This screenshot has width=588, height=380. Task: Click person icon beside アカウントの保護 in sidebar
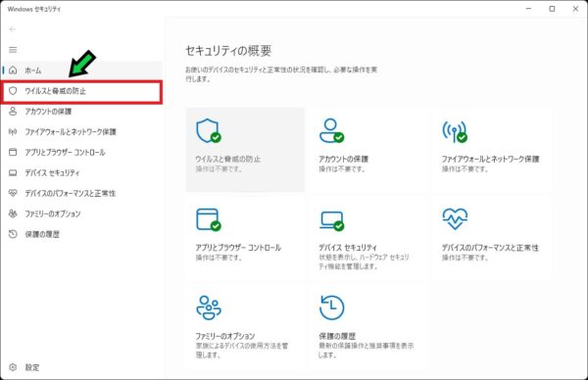click(13, 112)
